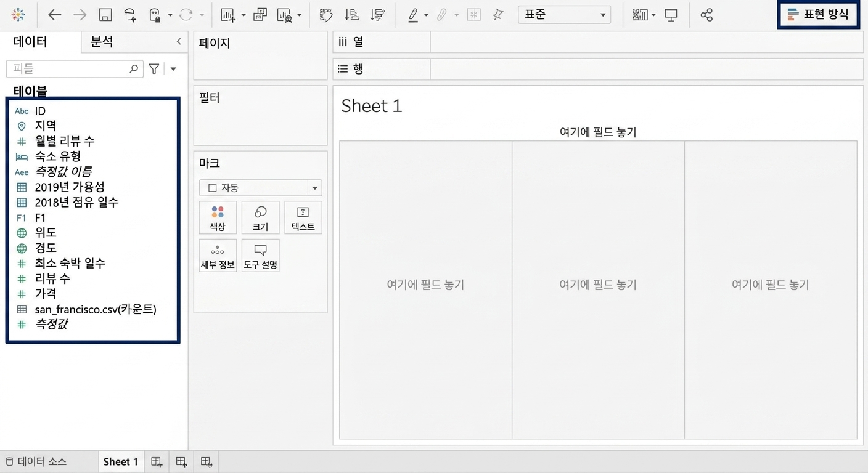868x473 pixels.
Task: Click the forward arrow to redo
Action: pyautogui.click(x=80, y=15)
